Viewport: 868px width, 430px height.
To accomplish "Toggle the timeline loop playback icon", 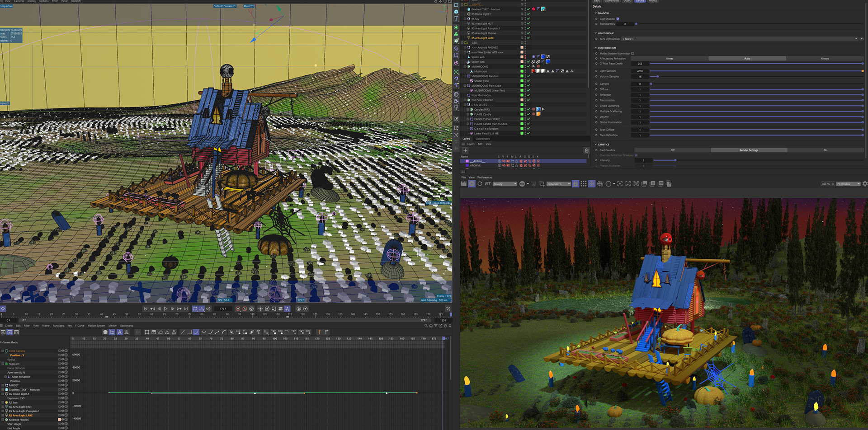I will [195, 309].
